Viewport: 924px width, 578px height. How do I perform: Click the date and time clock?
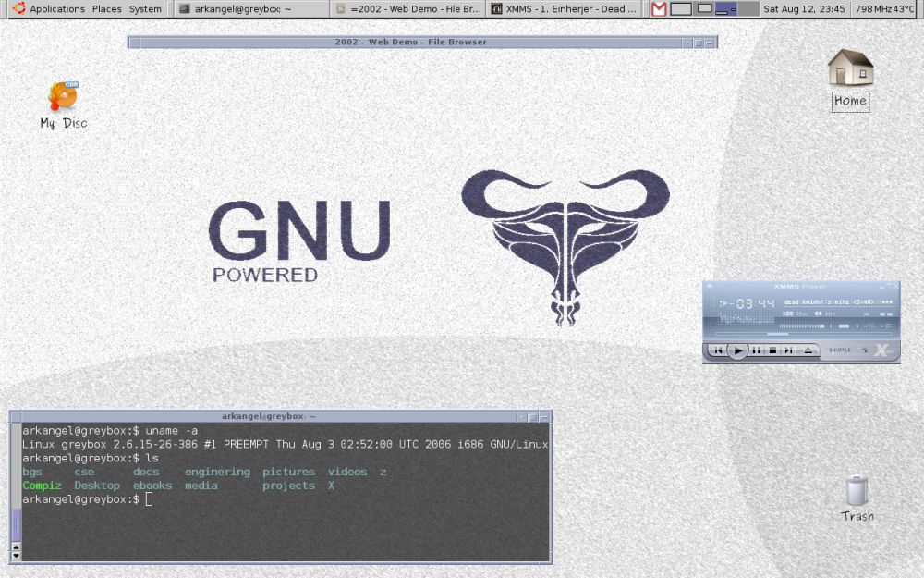pyautogui.click(x=804, y=9)
